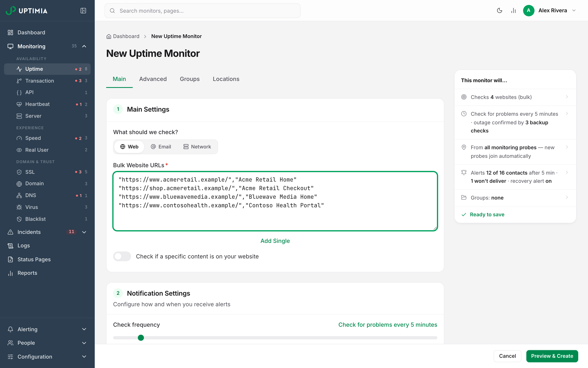Open Virus monitors in sidebar
The image size is (588, 368).
[47, 207]
